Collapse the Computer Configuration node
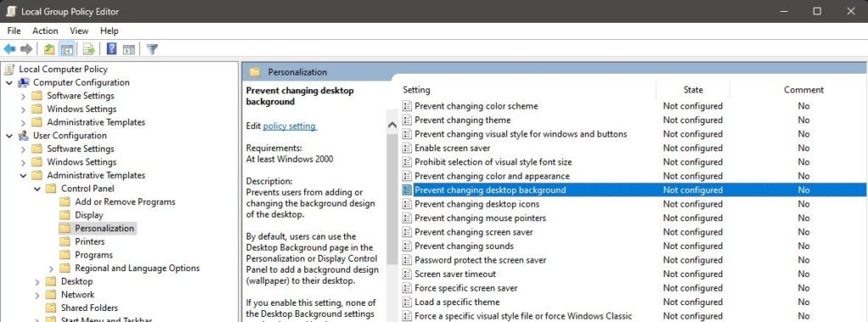Image resolution: width=868 pixels, height=322 pixels. (9, 82)
